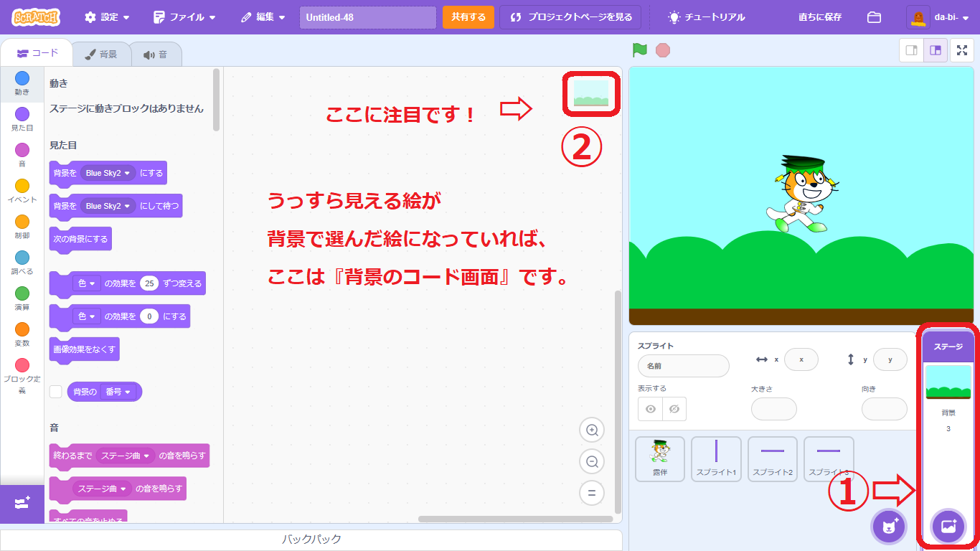This screenshot has height=551, width=980.
Task: Click 直ちに保存 to save now
Action: tap(820, 17)
